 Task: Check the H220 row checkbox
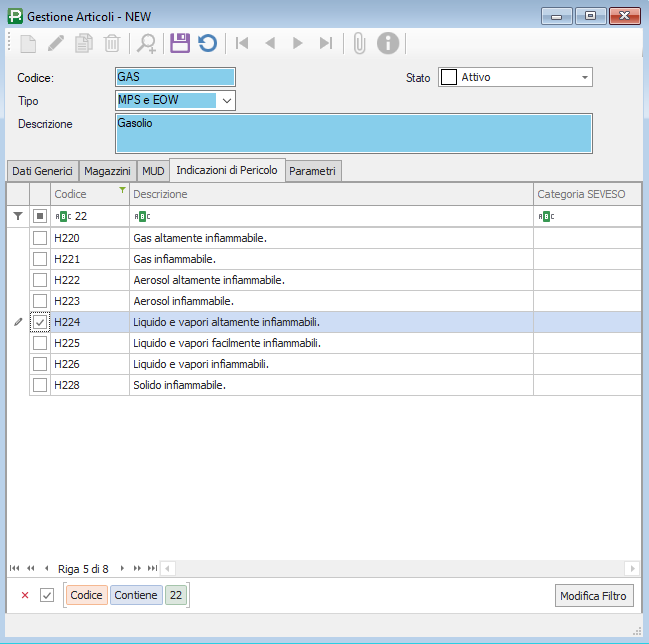[x=40, y=238]
